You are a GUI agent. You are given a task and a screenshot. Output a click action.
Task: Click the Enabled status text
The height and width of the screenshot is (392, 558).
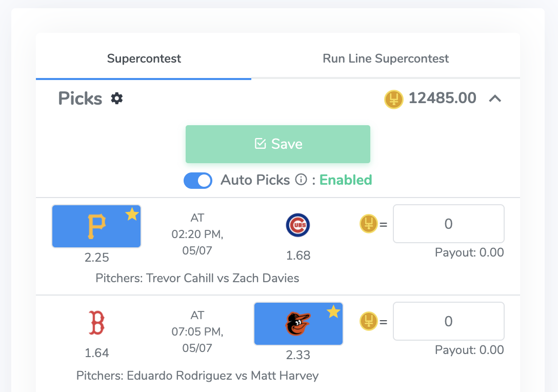(x=346, y=180)
